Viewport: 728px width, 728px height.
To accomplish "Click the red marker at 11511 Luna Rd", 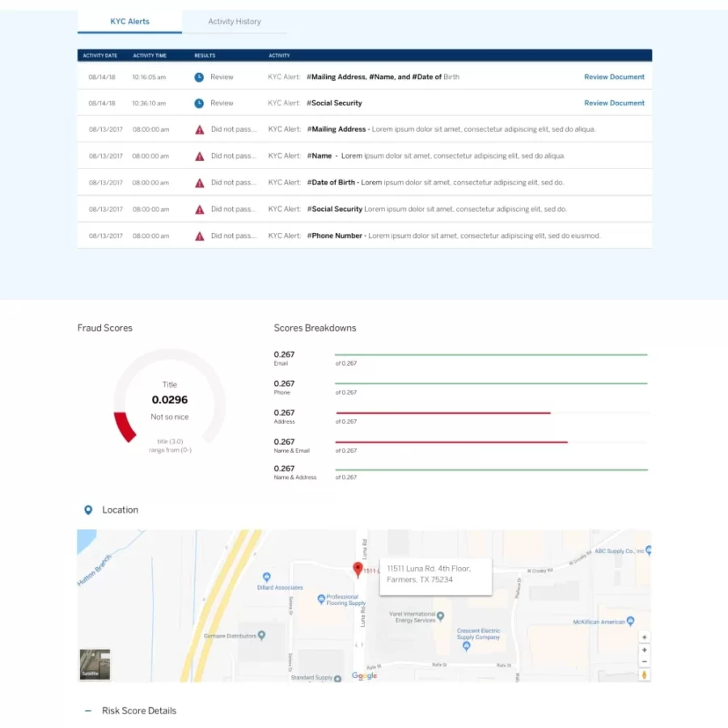I will pyautogui.click(x=358, y=569).
